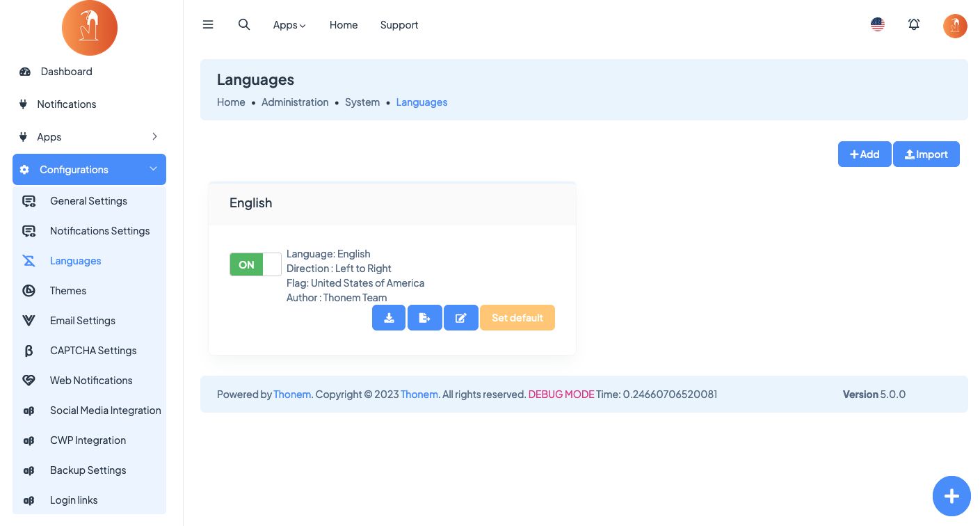Open General Settings in the sidebar
The image size is (980, 526).
coord(88,201)
